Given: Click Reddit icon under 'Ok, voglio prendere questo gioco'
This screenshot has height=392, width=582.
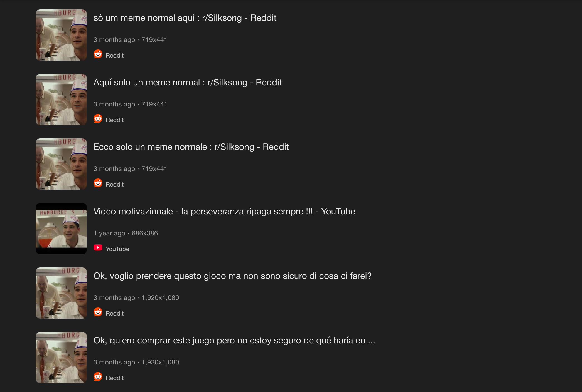Looking at the screenshot, I should [98, 312].
